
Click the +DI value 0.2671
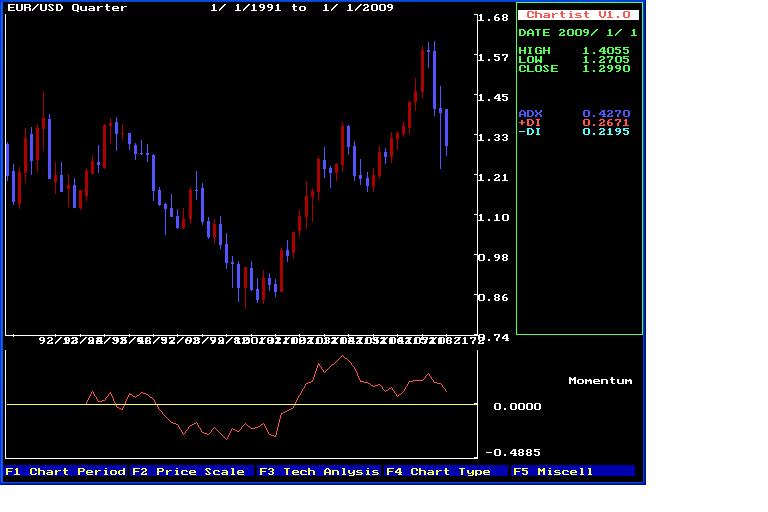point(606,122)
